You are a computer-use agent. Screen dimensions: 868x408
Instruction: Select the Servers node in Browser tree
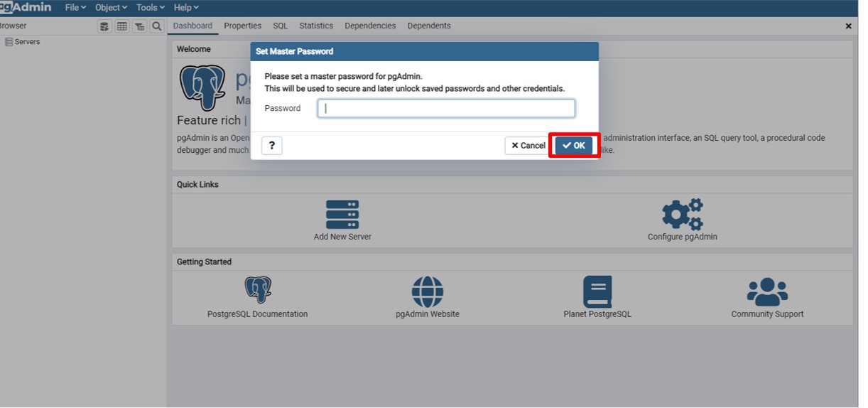pyautogui.click(x=27, y=42)
